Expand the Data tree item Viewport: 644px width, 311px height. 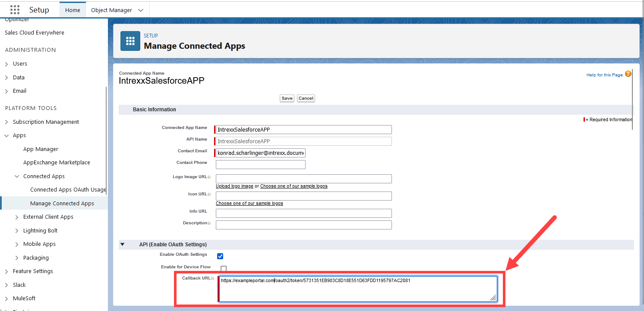point(6,78)
